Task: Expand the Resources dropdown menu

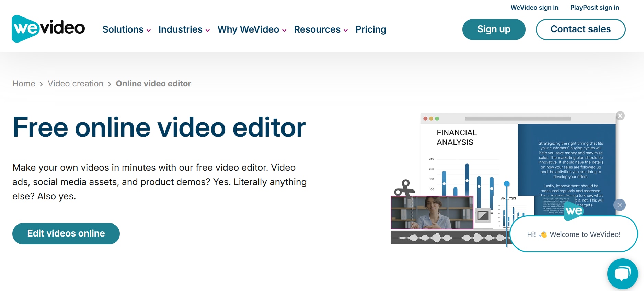Action: click(x=321, y=29)
